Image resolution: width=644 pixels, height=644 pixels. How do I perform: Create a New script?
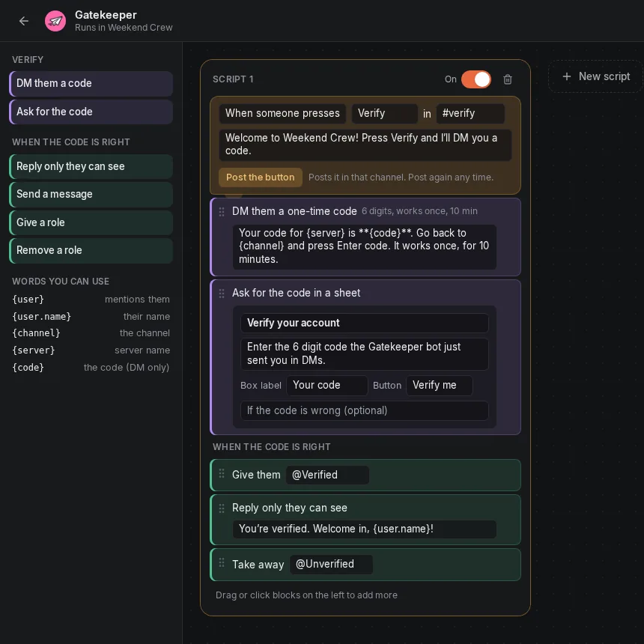(595, 76)
